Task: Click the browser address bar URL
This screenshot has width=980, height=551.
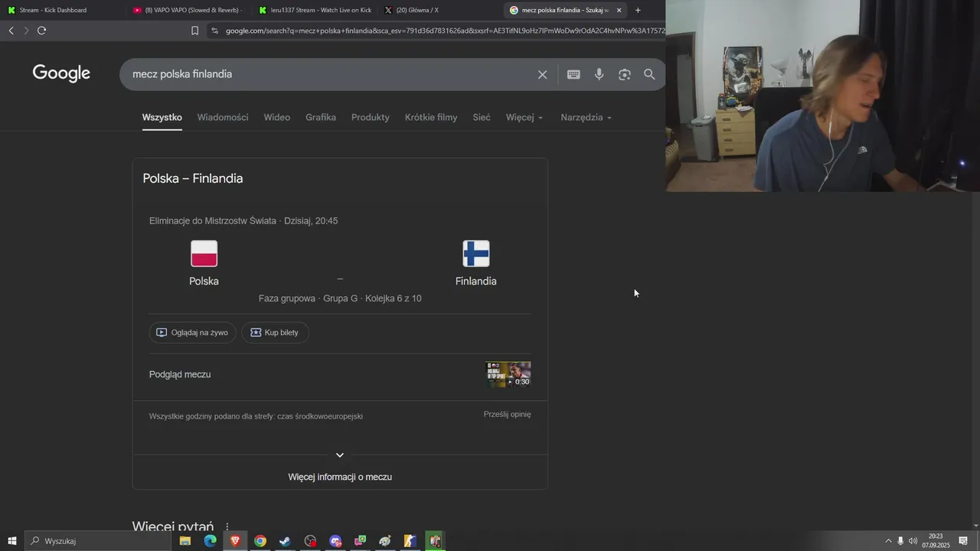Action: coord(444,31)
